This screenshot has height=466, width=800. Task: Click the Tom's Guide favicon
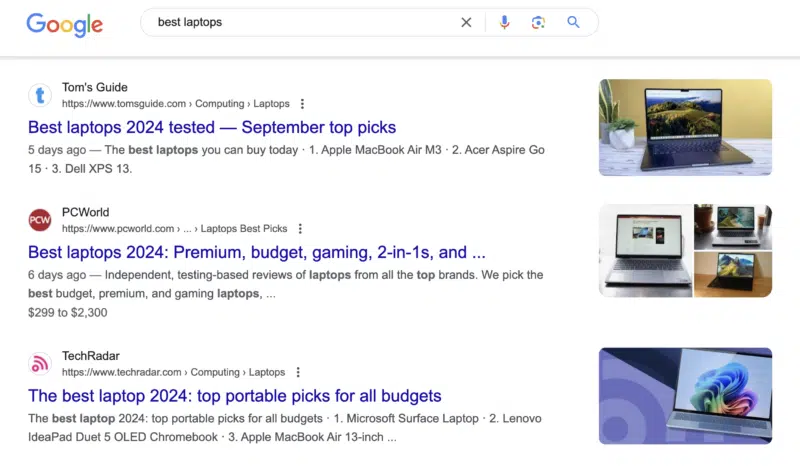pos(40,95)
